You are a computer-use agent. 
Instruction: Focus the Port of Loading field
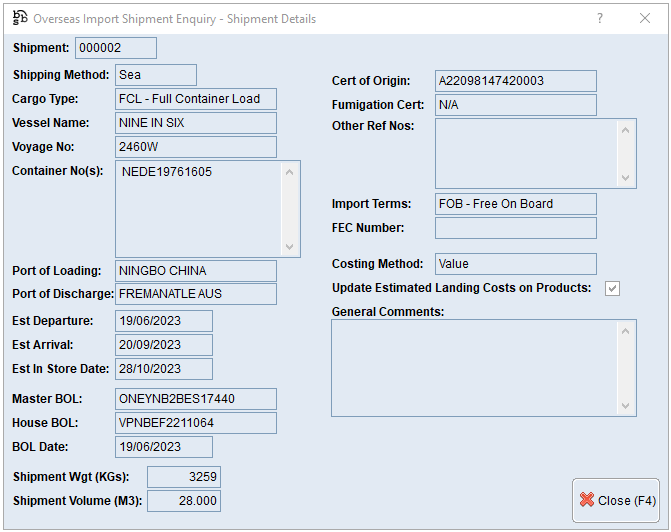[195, 271]
